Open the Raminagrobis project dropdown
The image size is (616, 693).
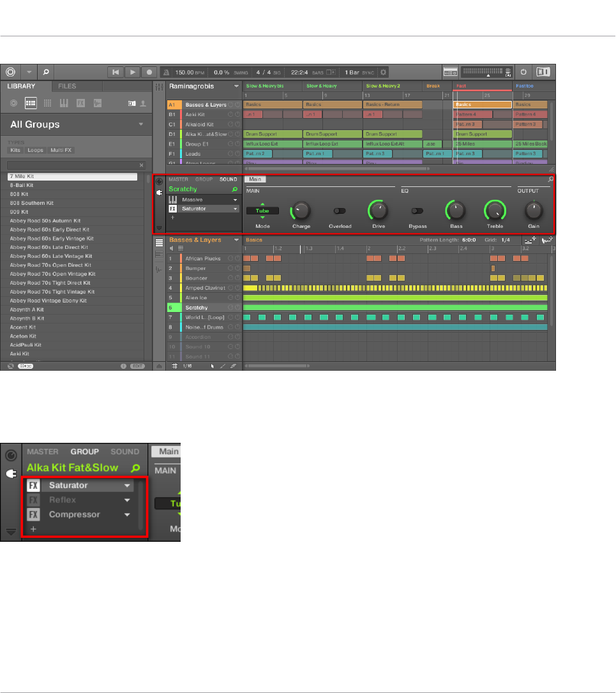(x=236, y=86)
